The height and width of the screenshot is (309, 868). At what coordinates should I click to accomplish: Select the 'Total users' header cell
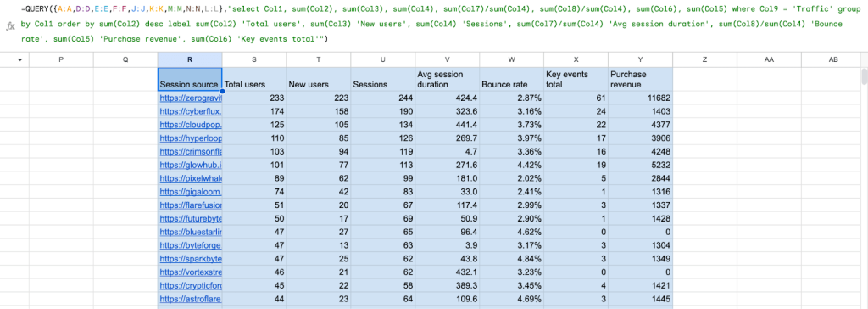point(254,79)
